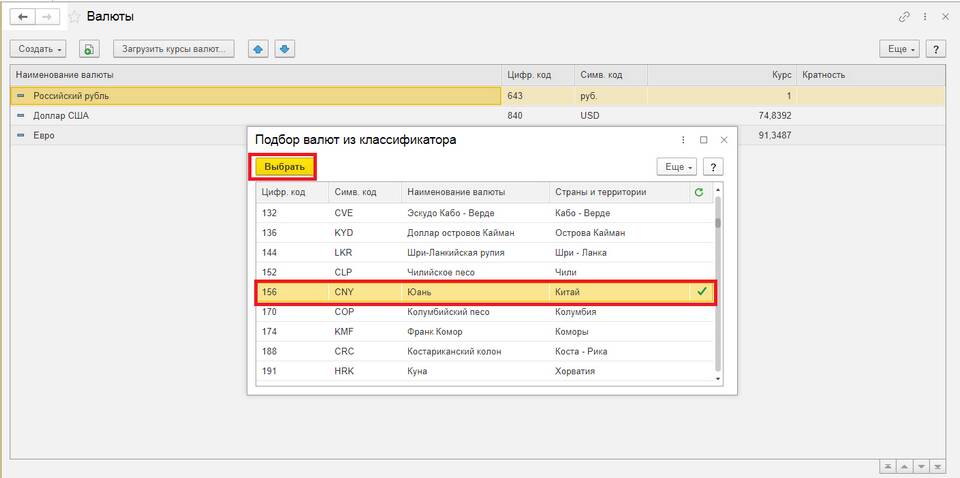Click the green refresh column icon
Screen dimensions: 960x478
pyautogui.click(x=699, y=192)
